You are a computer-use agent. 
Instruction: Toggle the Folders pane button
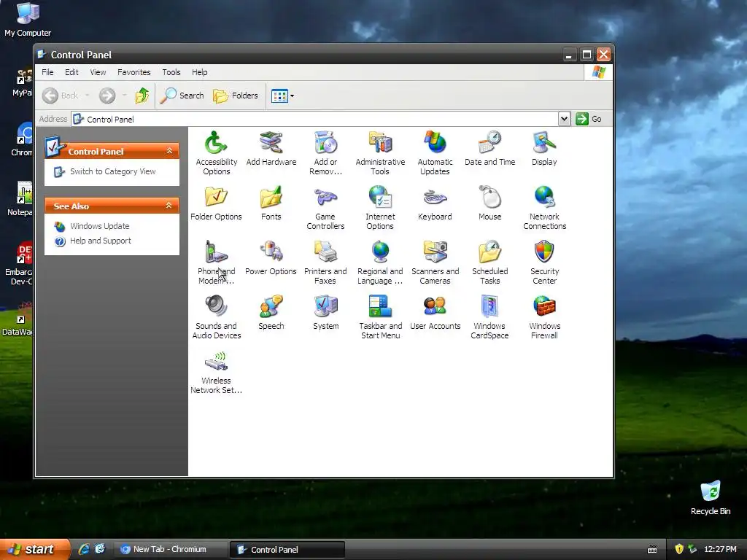tap(236, 96)
